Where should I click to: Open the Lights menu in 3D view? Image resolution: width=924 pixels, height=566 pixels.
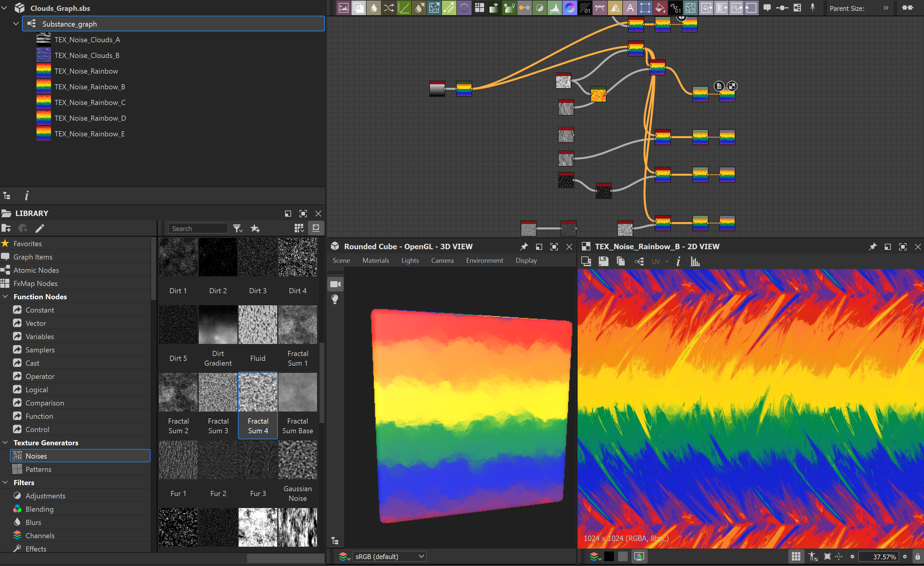410,260
